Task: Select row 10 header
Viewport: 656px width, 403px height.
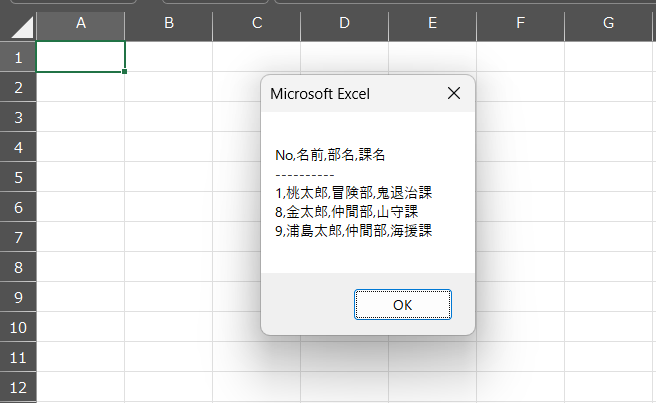Action: [18, 326]
